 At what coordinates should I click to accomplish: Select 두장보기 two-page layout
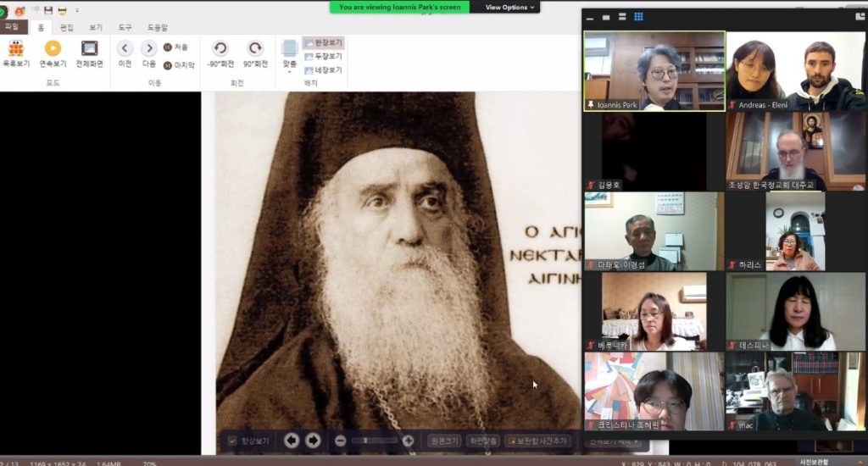coord(323,56)
